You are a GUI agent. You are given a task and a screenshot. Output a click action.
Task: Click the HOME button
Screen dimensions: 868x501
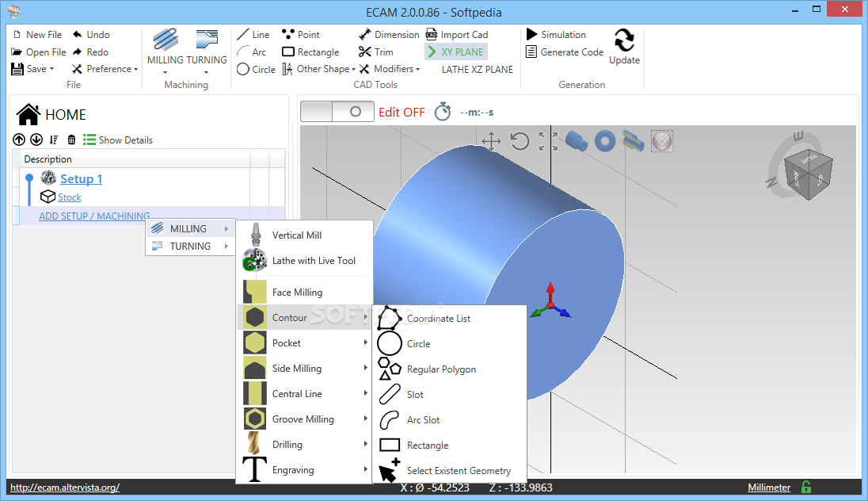coord(51,114)
